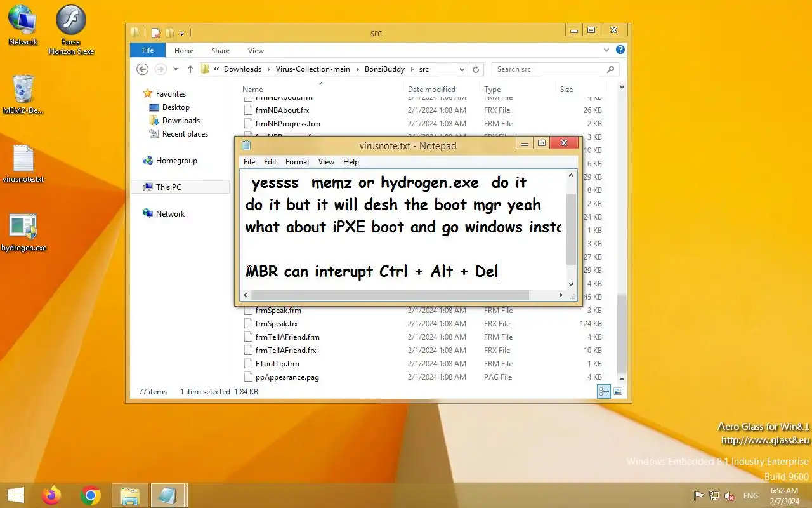Open Explorer Help question mark icon
Viewport: 812px width, 508px height.
click(620, 50)
